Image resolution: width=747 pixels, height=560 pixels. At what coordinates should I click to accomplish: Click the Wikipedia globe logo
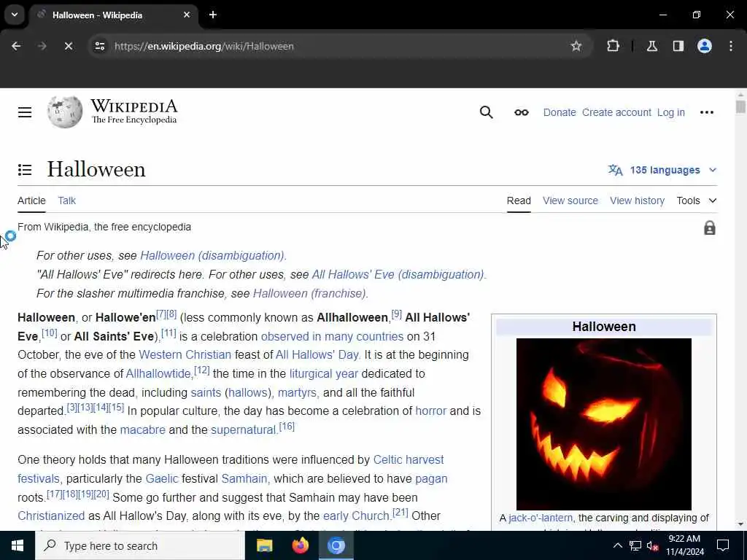tap(65, 112)
